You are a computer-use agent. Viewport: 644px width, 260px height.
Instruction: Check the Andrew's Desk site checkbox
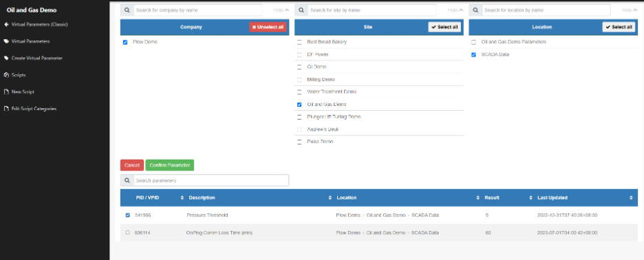click(299, 129)
